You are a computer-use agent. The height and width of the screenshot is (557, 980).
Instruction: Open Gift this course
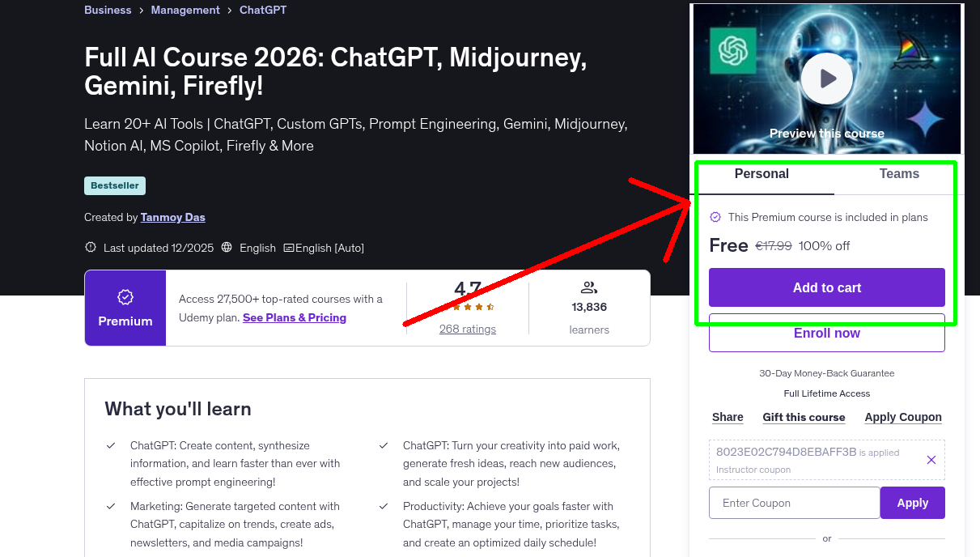pyautogui.click(x=804, y=417)
